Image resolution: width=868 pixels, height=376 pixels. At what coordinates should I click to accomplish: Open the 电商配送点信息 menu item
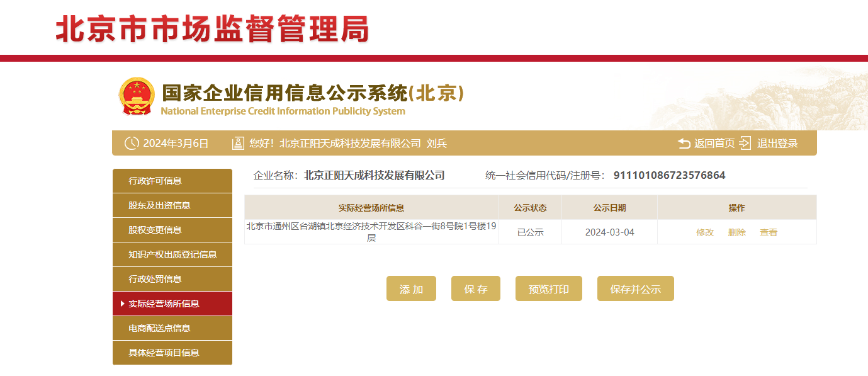[x=172, y=328]
